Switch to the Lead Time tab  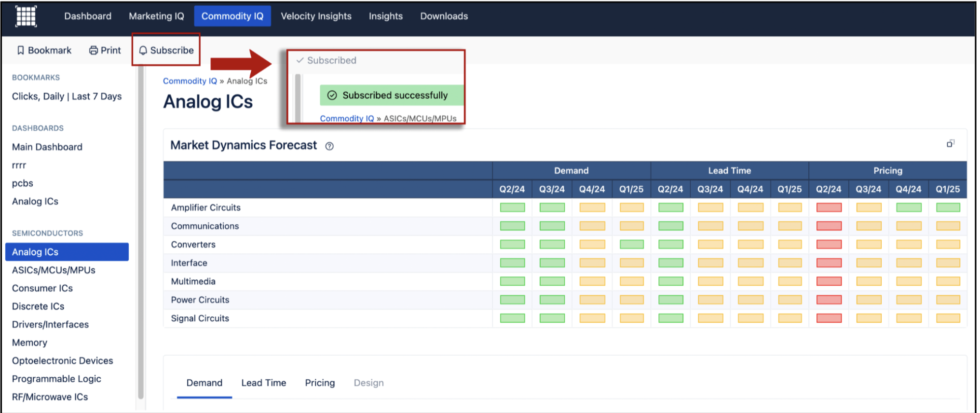pyautogui.click(x=263, y=383)
